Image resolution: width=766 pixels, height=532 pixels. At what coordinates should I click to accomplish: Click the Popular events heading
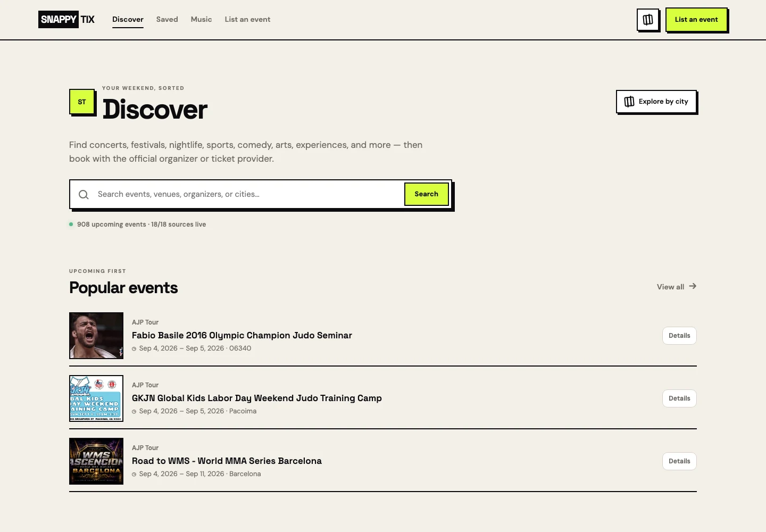point(123,288)
